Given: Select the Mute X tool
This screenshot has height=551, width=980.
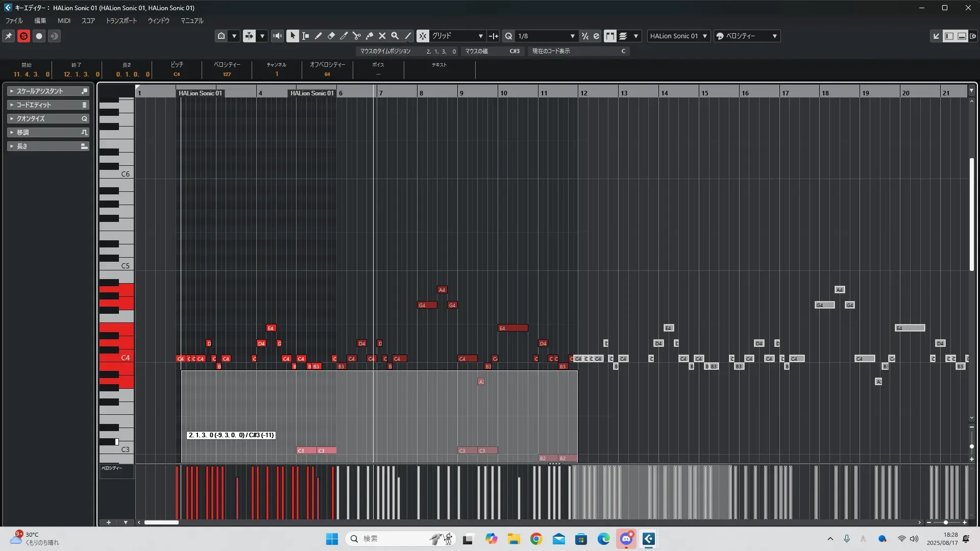Looking at the screenshot, I should click(382, 36).
